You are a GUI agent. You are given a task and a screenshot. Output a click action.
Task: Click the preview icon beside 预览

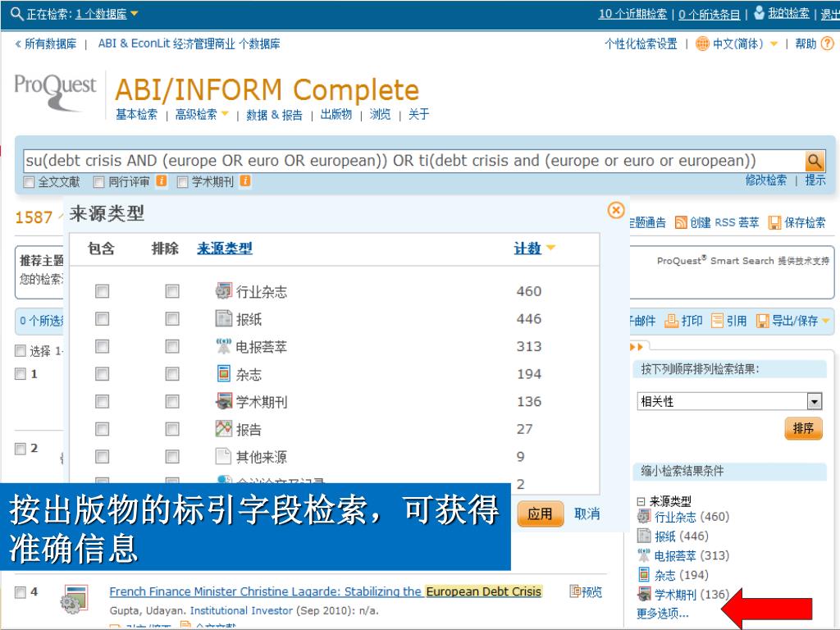click(x=575, y=591)
